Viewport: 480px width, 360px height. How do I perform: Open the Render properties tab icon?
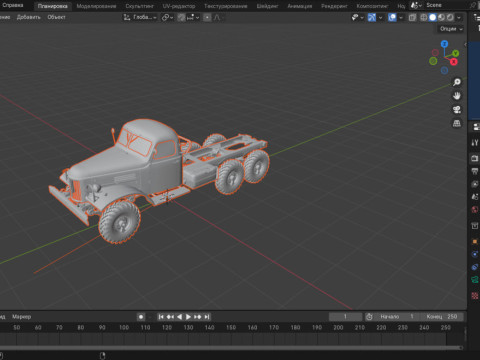click(x=475, y=159)
